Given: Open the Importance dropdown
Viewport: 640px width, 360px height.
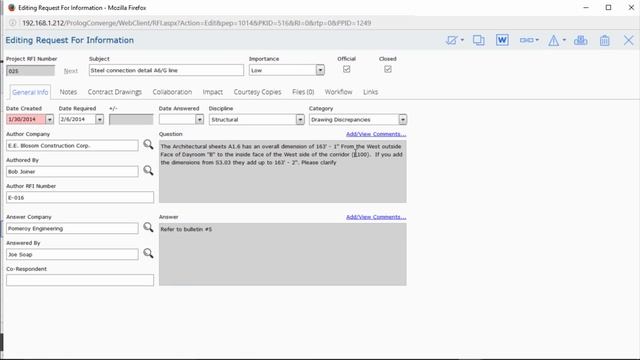Looking at the screenshot, I should pyautogui.click(x=320, y=70).
